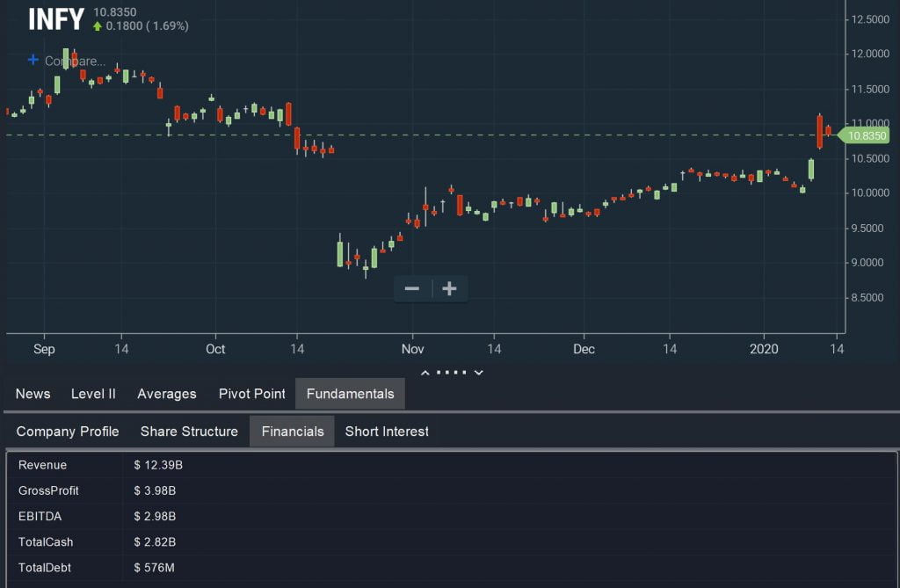Viewport: 900px width, 588px height.
Task: Click the blue plus Compare icon
Action: 33,60
